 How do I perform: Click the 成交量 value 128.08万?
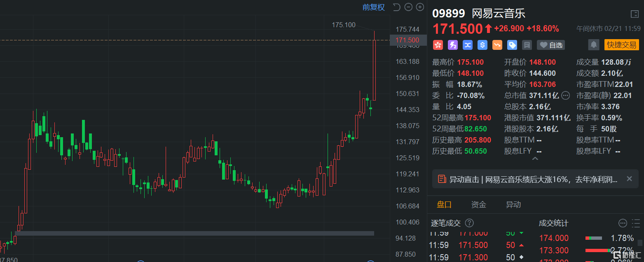[616, 62]
